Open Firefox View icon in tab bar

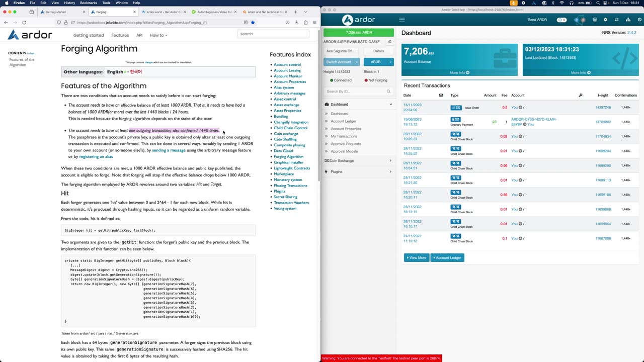[32, 12]
